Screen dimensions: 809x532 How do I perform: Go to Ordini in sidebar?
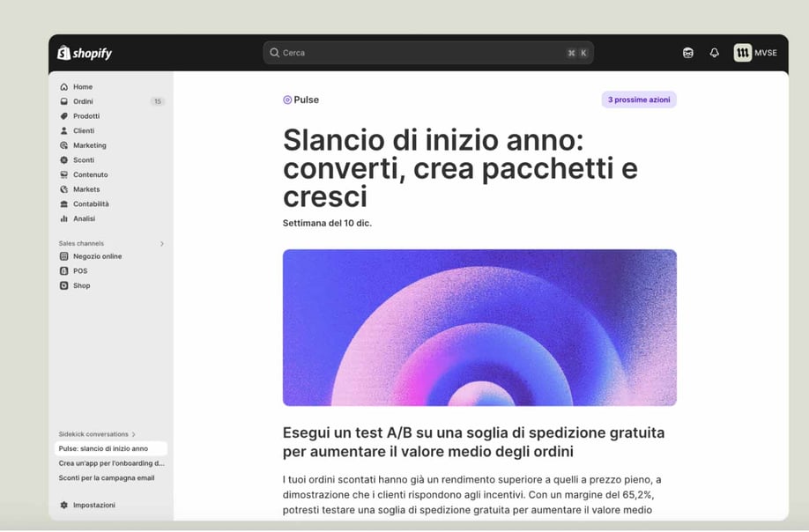point(84,101)
